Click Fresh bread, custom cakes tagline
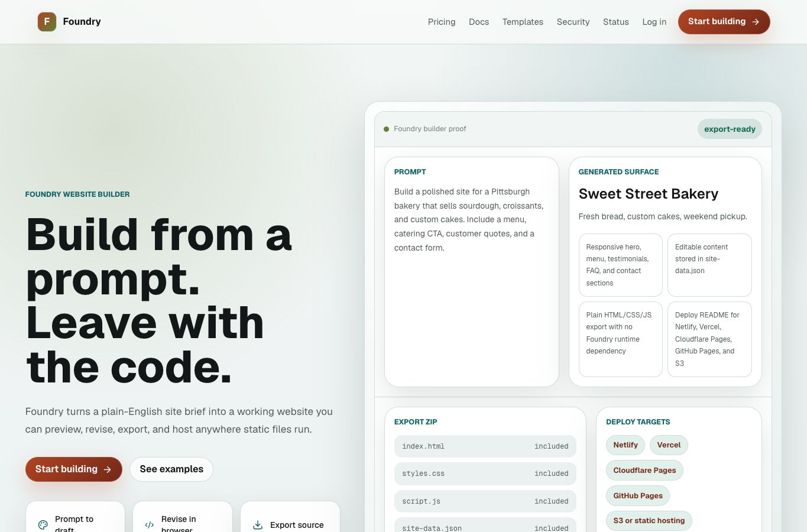Image resolution: width=807 pixels, height=532 pixels. point(662,217)
